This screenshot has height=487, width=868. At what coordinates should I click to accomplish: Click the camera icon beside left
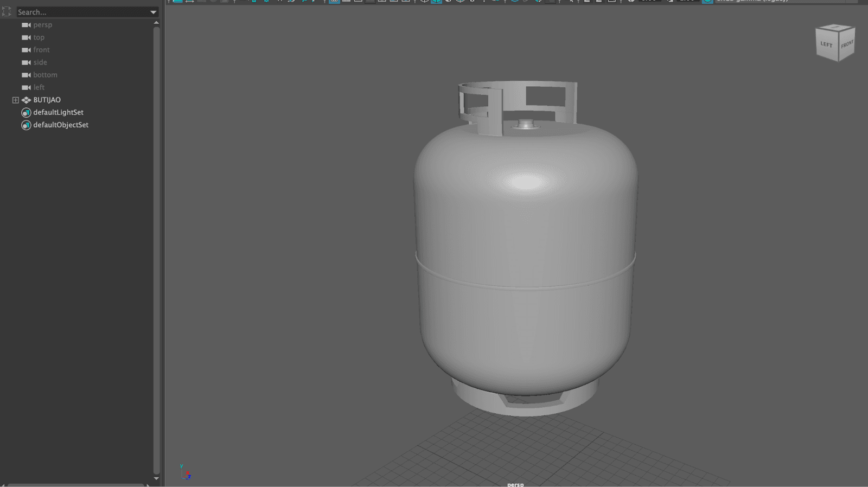coord(26,87)
